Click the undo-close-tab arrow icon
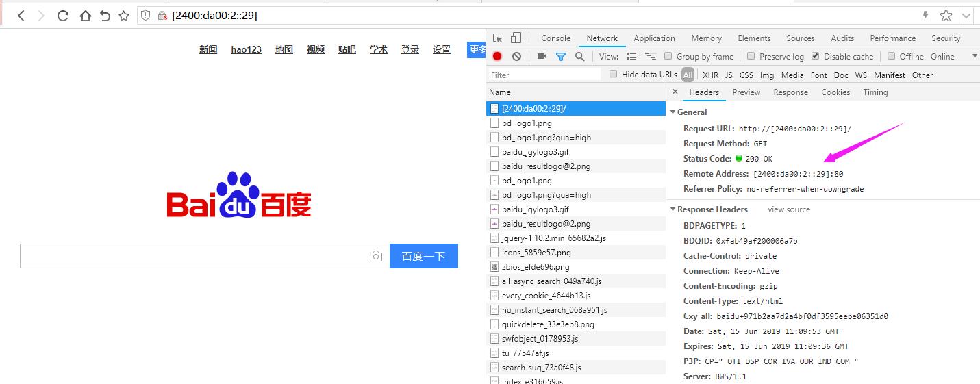Image resolution: width=980 pixels, height=384 pixels. (x=105, y=15)
